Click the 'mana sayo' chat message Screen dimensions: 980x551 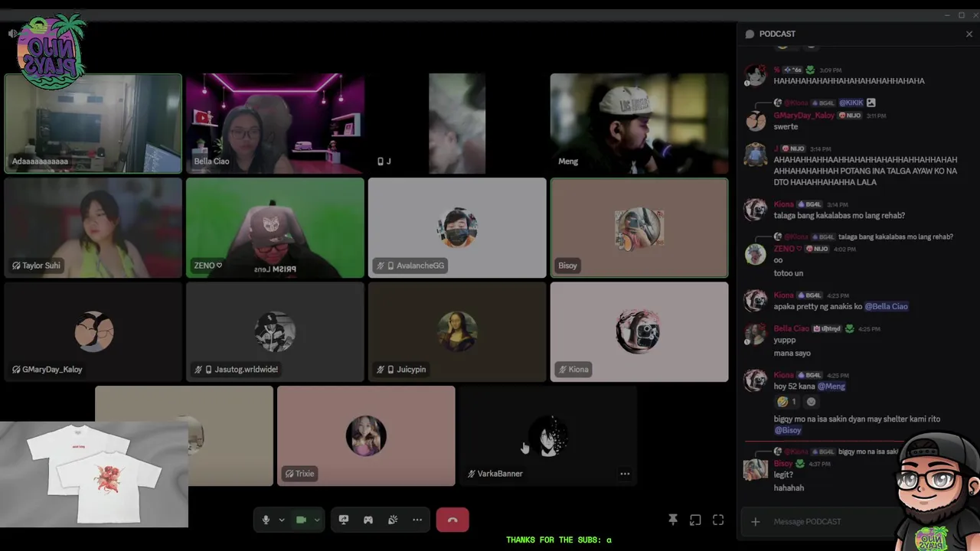(792, 354)
